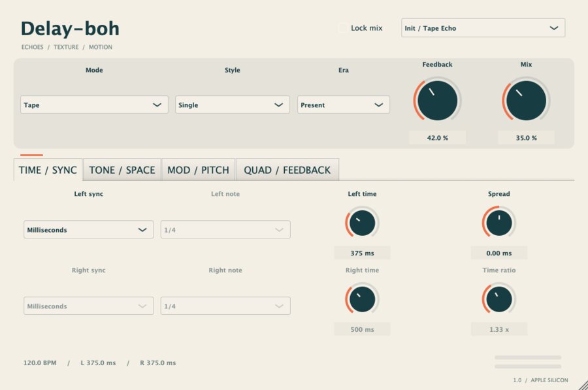Image resolution: width=588 pixels, height=390 pixels.
Task: Click the Right time value 500 ms
Action: (362, 329)
